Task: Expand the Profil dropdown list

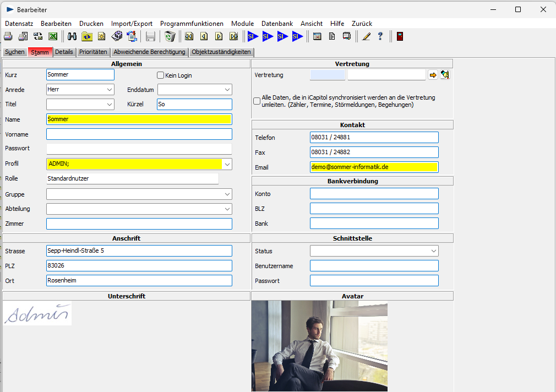Action: click(227, 164)
